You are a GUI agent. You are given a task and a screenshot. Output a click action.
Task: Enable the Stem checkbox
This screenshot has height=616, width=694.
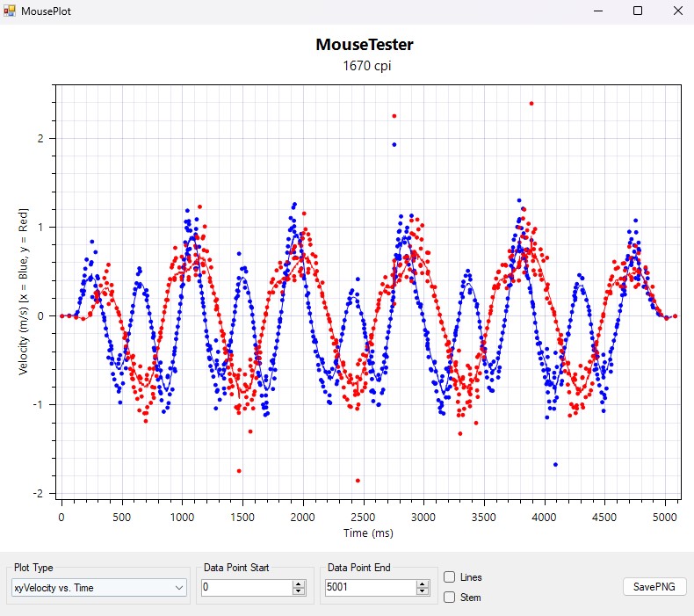click(x=450, y=598)
